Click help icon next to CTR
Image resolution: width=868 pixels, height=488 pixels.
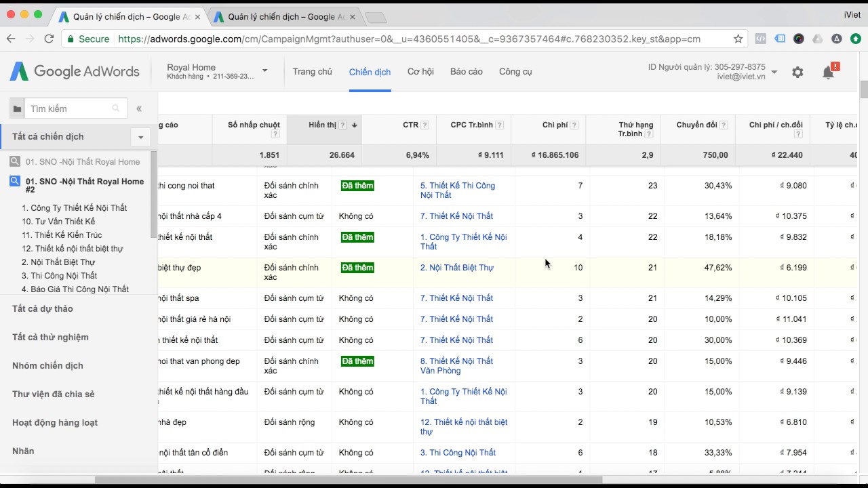click(x=425, y=125)
